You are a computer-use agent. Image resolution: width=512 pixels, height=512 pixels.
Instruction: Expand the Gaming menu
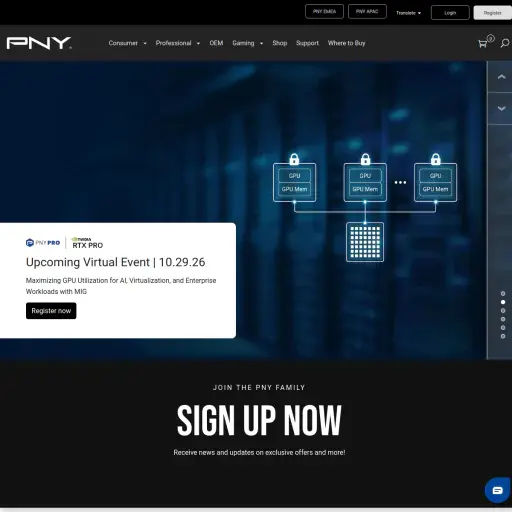click(248, 43)
